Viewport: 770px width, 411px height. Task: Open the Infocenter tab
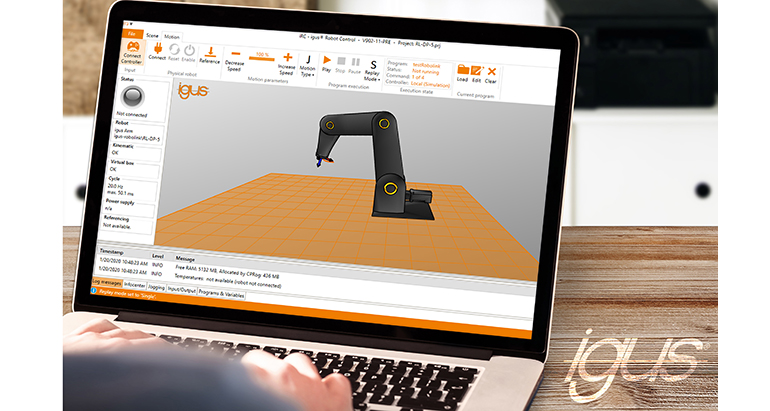click(134, 285)
